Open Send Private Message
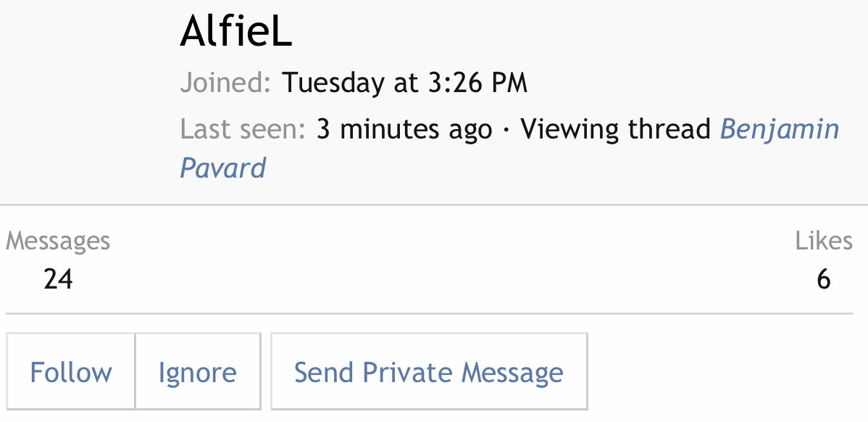868x422 pixels. (428, 373)
